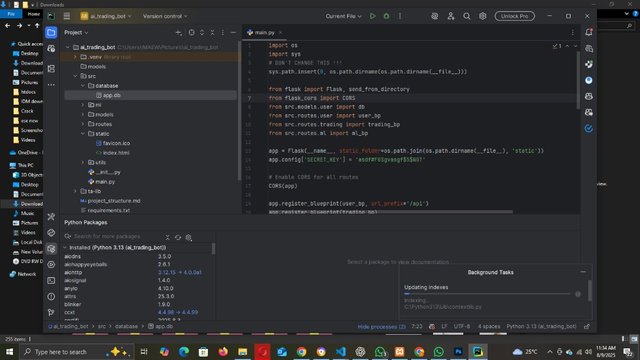Viewport: 640px width, 360px height.
Task: Expand the ml folder
Action: click(x=83, y=105)
